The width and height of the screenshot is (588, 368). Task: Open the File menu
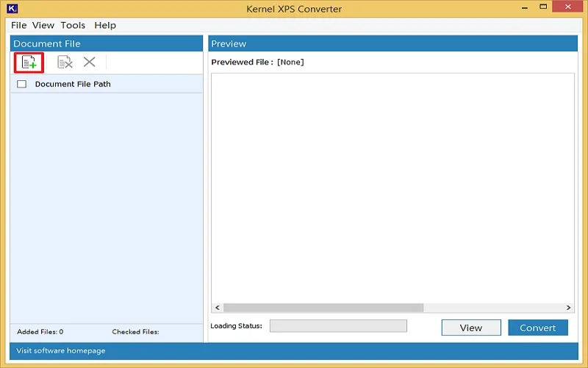point(19,25)
